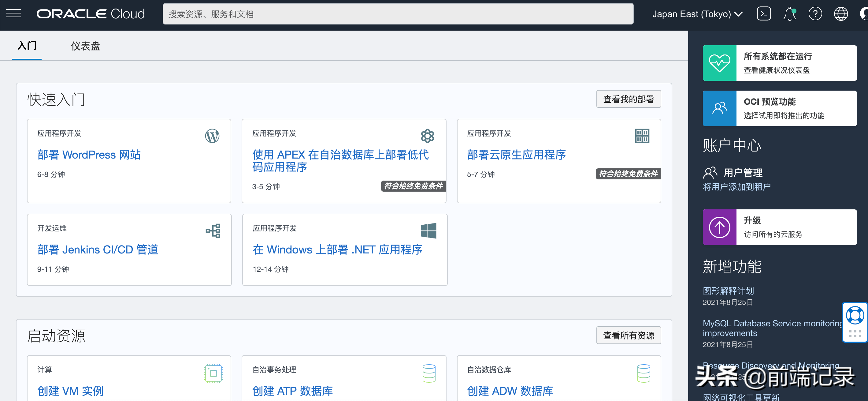Viewport: 868px width, 401px height.
Task: Expand the Japan East (Tokyo) region dropdown
Action: (x=698, y=14)
